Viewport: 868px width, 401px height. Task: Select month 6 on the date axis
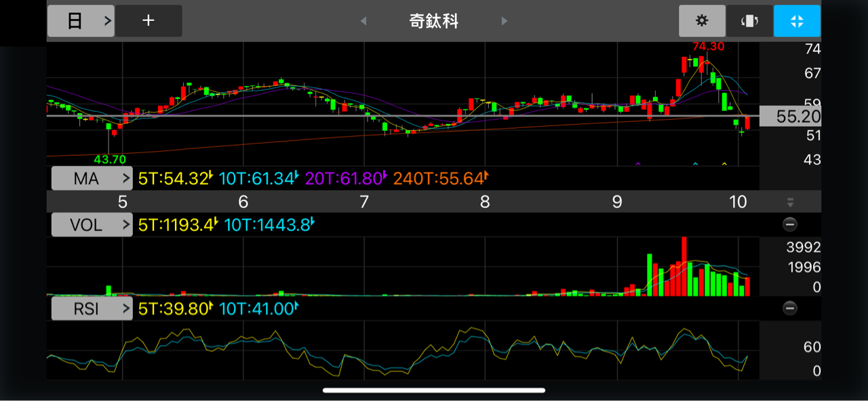pos(243,202)
